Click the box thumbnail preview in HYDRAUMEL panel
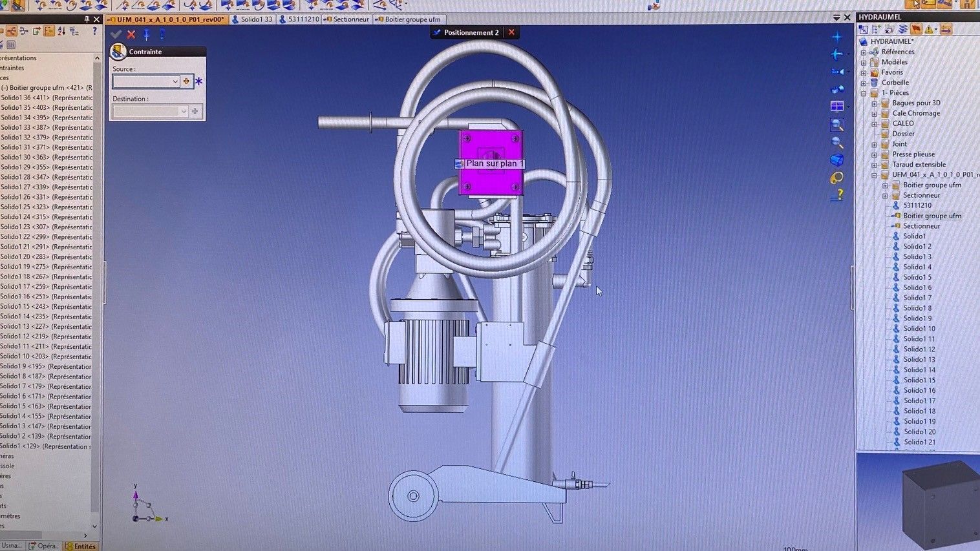Screen dimensions: 980x551 (941, 504)
